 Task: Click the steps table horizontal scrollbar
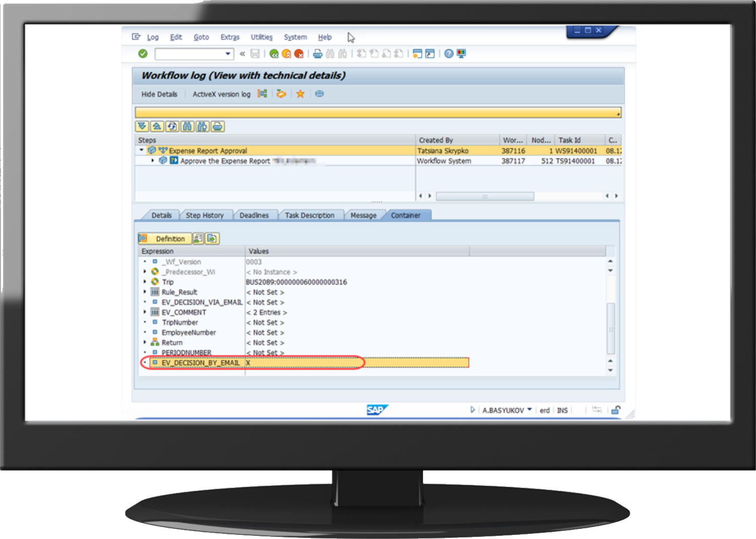(x=485, y=196)
